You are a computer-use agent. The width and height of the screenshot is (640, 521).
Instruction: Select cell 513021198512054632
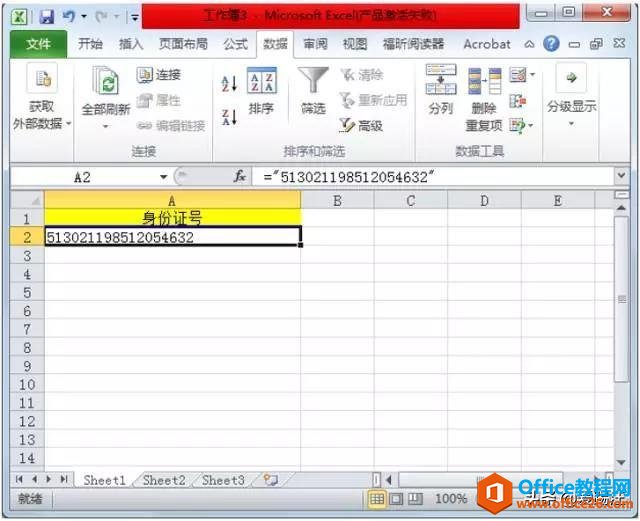point(172,237)
